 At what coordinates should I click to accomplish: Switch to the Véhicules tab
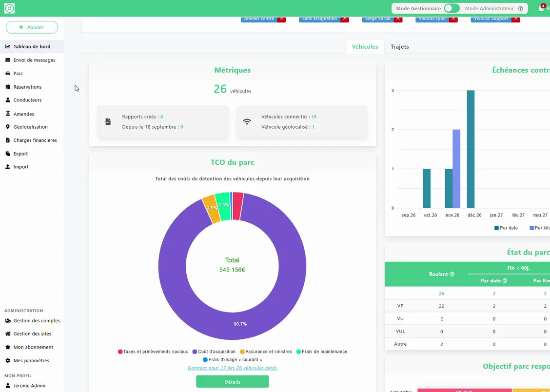pos(365,47)
